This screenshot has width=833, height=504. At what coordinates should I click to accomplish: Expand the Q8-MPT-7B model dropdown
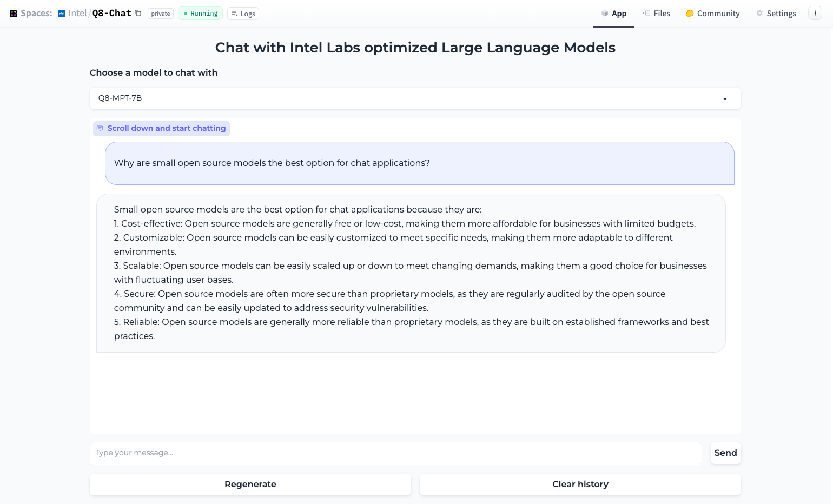click(x=415, y=98)
